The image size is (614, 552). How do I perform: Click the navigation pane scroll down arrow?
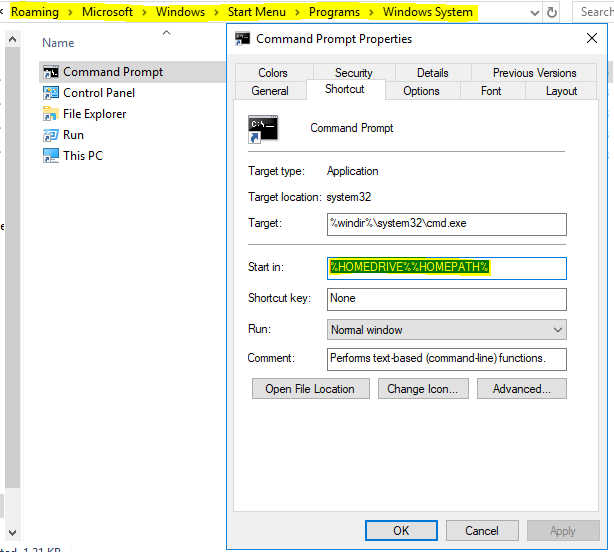coord(13,532)
